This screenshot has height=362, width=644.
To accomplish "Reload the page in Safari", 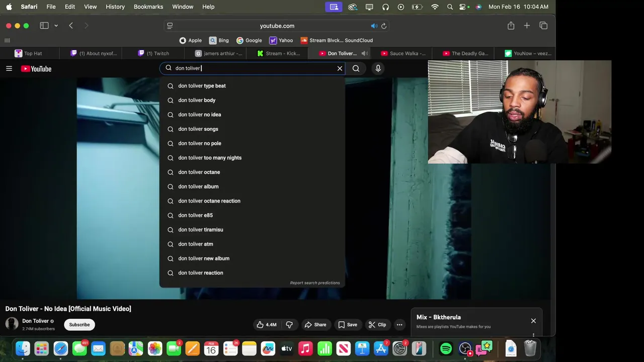I will (384, 26).
